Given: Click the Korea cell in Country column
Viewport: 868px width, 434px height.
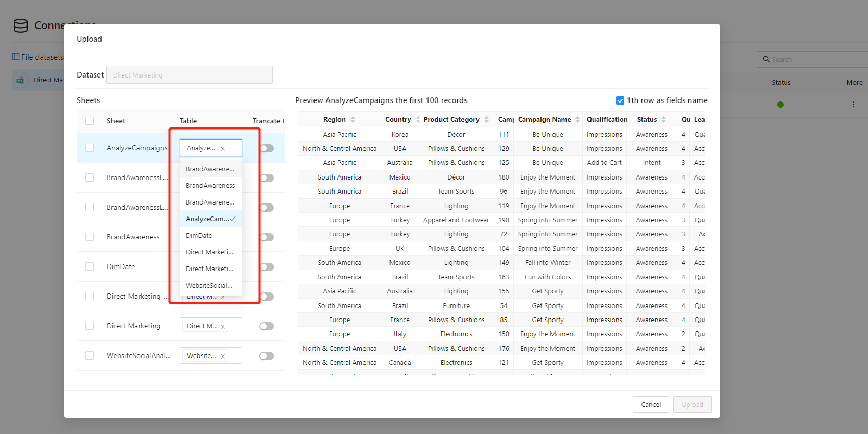Looking at the screenshot, I should [x=400, y=134].
